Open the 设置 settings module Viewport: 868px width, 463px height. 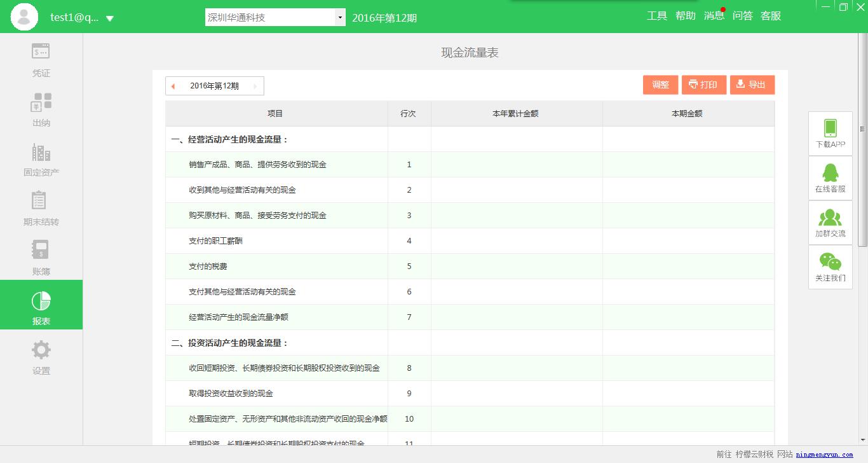(40, 357)
